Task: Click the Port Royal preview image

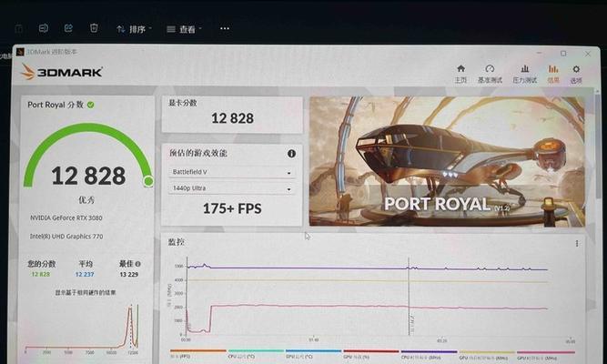Action: click(447, 161)
